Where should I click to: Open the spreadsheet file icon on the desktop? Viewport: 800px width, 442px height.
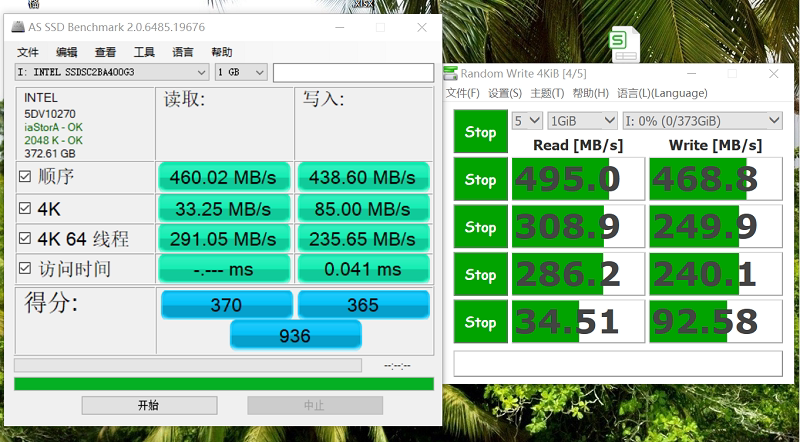pos(624,44)
